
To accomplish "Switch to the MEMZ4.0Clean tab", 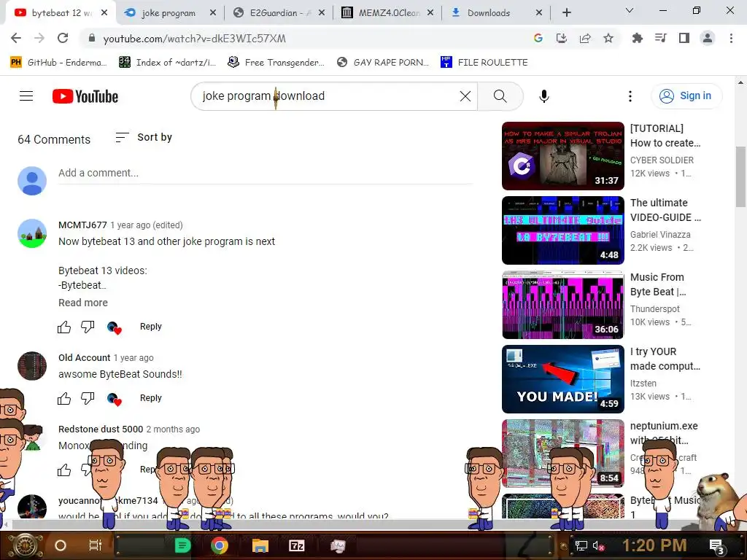I will pos(389,13).
